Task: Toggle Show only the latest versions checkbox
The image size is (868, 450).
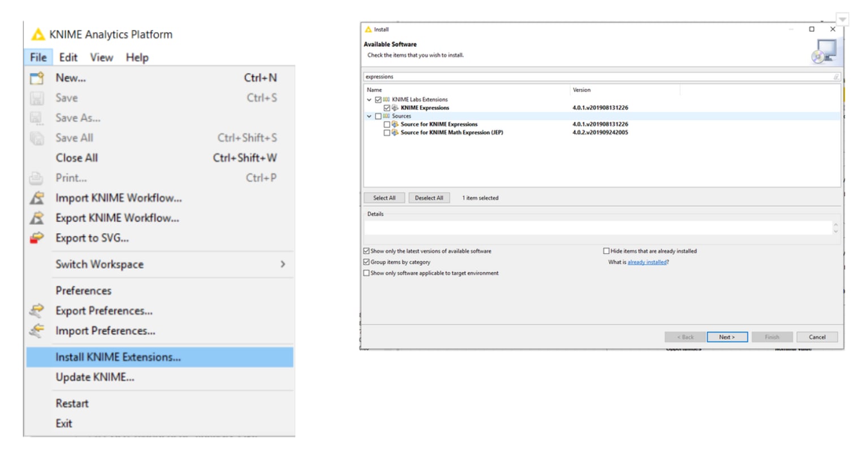Action: [x=366, y=251]
